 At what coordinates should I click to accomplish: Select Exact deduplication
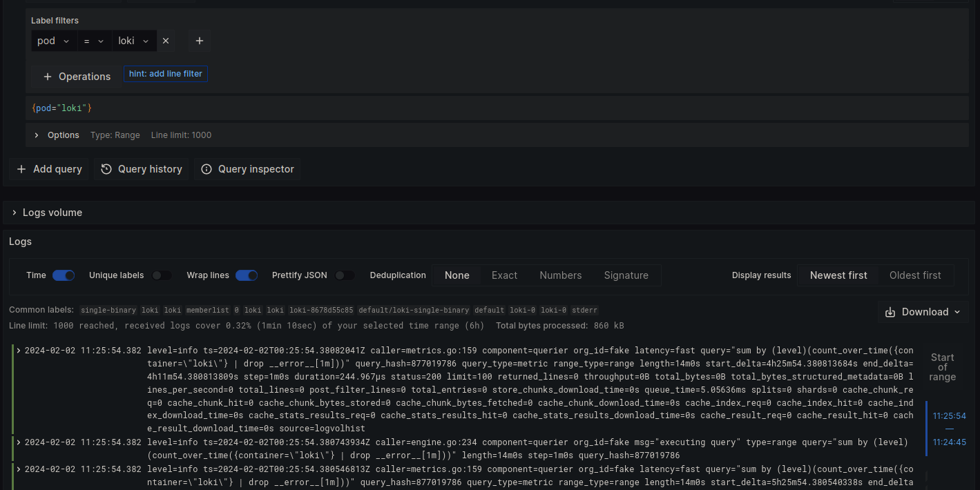click(x=505, y=275)
